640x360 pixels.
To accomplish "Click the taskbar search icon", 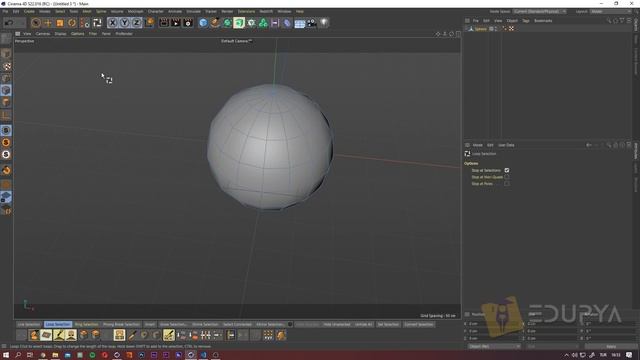I will click(18, 355).
